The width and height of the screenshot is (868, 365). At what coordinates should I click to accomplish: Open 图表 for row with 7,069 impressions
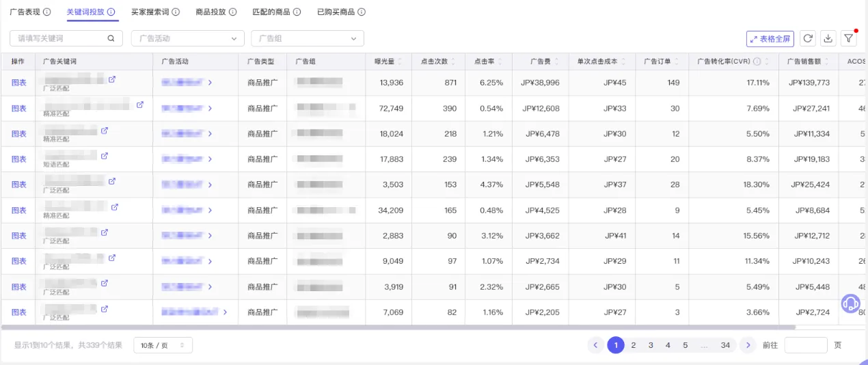(x=18, y=312)
